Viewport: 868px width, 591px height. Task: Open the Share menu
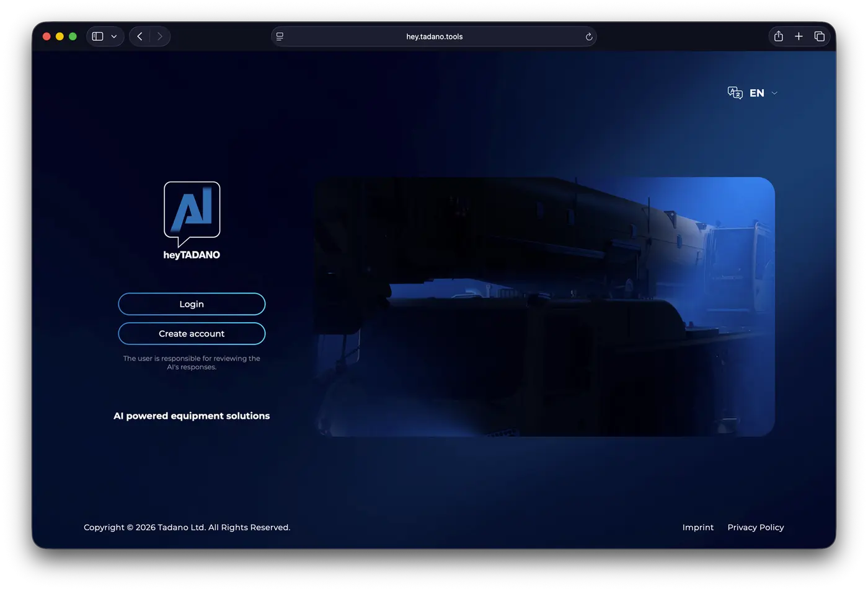(779, 37)
